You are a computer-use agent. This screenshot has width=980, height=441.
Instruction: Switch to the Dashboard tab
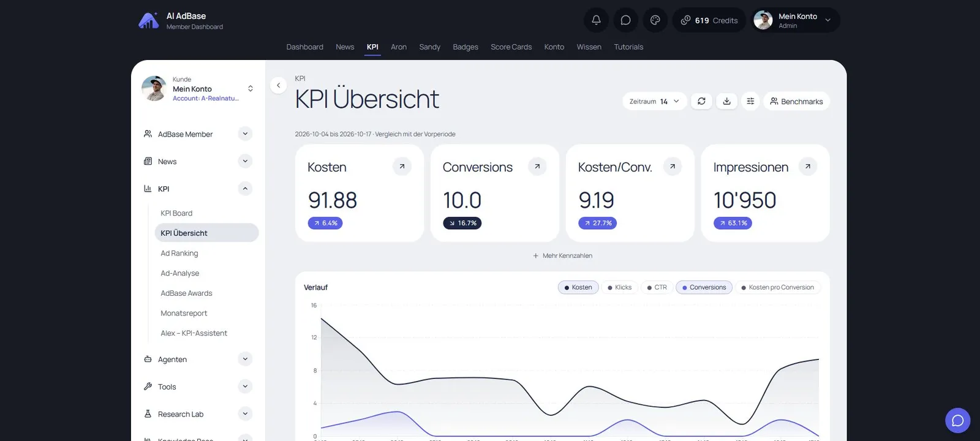point(304,47)
